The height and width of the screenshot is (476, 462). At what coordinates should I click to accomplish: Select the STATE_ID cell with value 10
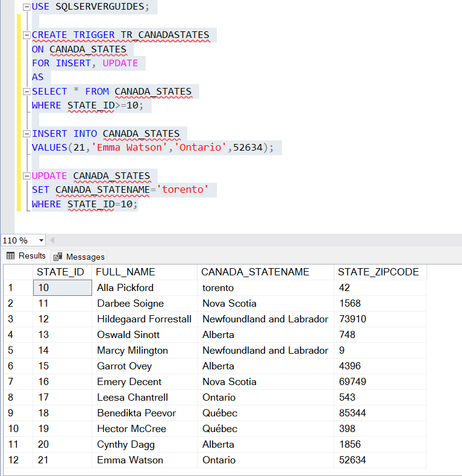[x=62, y=287]
